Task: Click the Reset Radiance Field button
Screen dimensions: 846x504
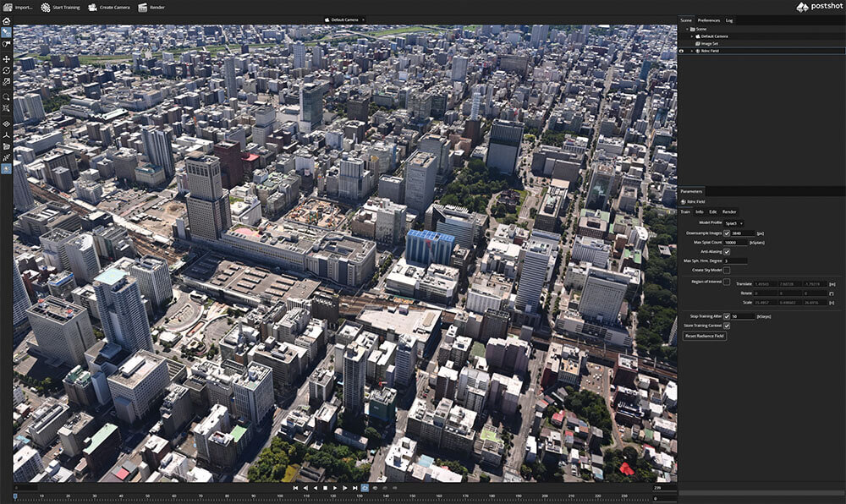Action: pyautogui.click(x=704, y=336)
